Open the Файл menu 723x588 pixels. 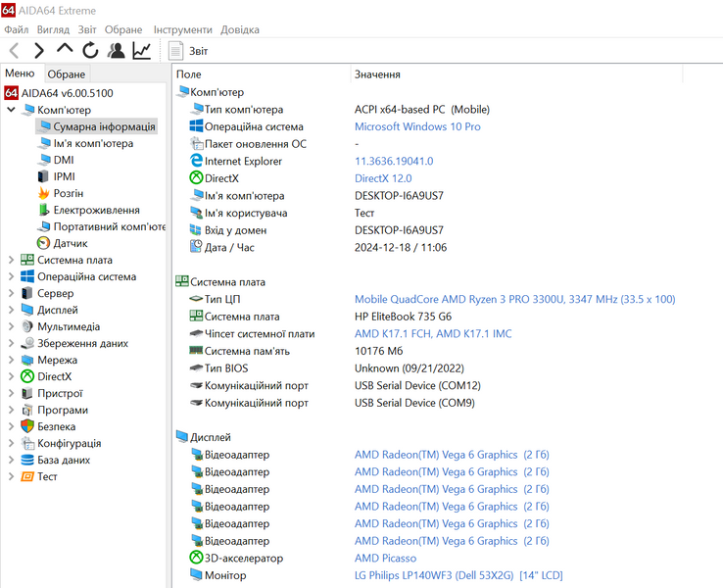pyautogui.click(x=17, y=29)
